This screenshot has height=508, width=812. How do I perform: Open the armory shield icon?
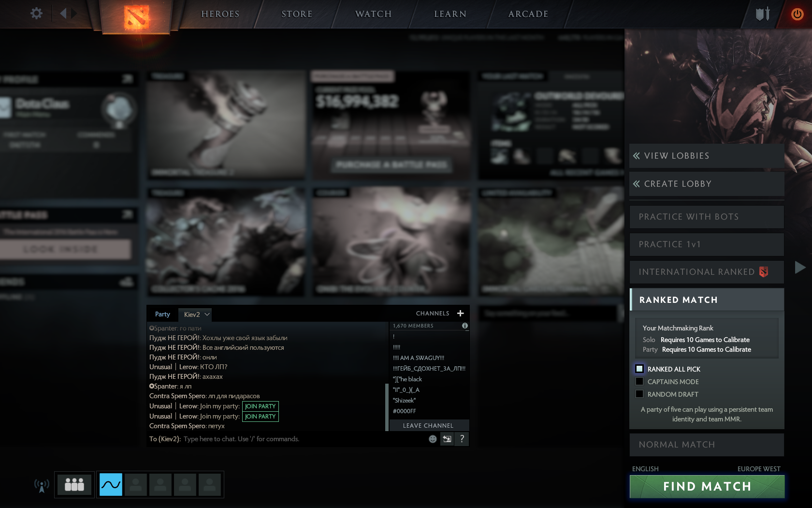pos(763,14)
